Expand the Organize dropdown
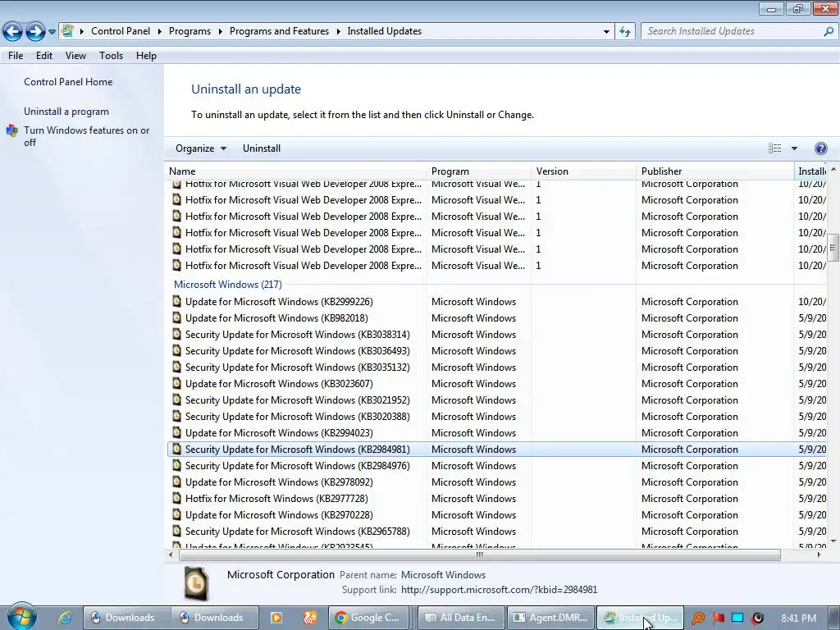 tap(201, 148)
